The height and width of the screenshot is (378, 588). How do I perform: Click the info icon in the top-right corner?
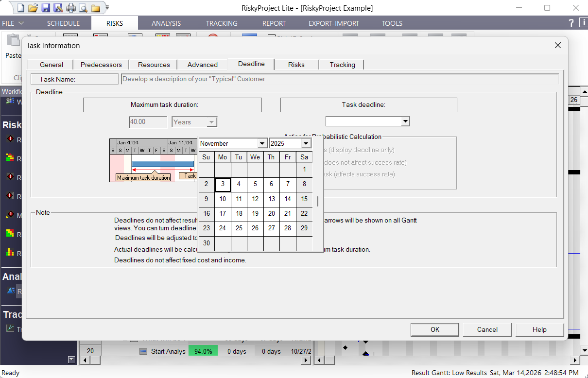coord(583,23)
